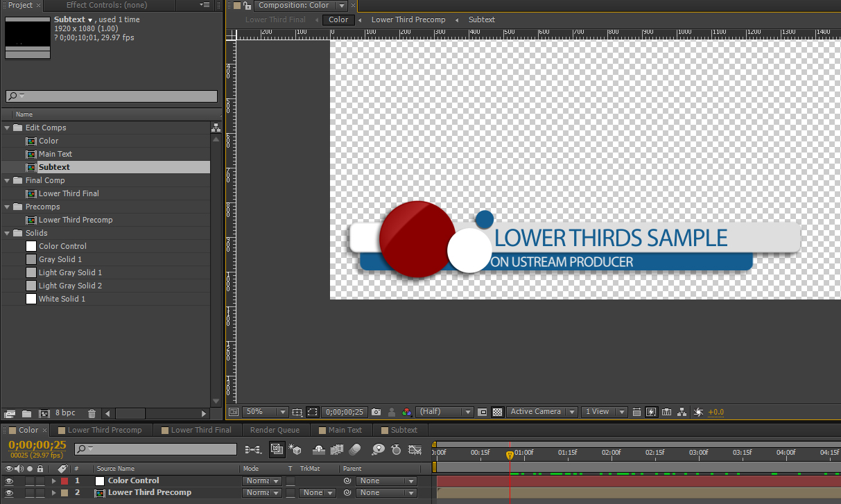841x504 pixels.
Task: Switch to Effect Controls panel tab
Action: (x=107, y=5)
